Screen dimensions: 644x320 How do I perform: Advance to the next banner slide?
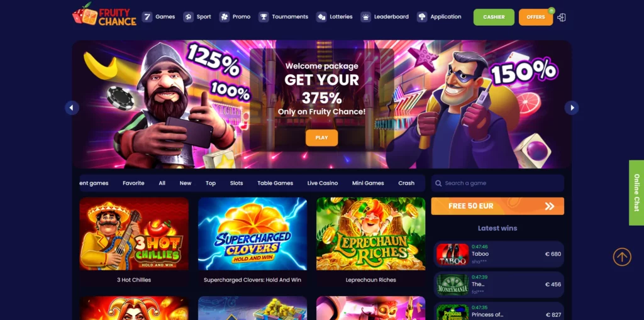click(571, 108)
